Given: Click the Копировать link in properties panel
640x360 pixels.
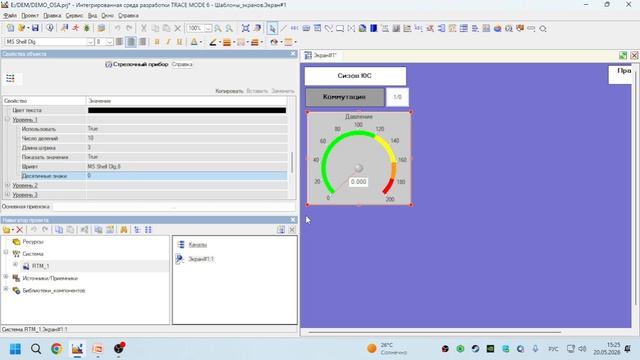Looking at the screenshot, I should (x=229, y=91).
